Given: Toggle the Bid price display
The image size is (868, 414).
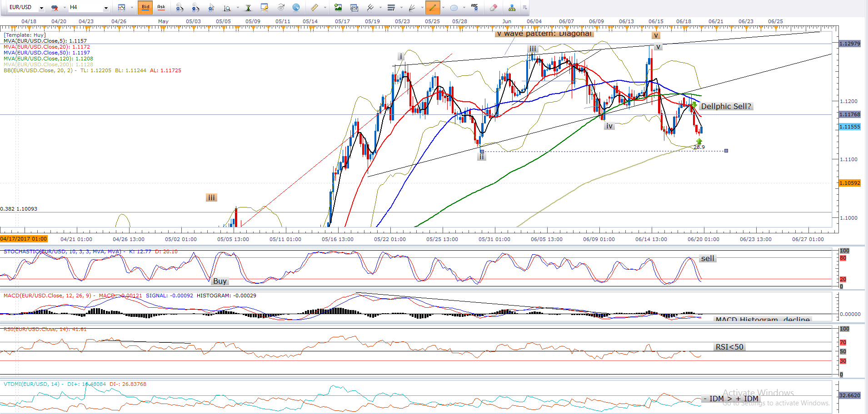Looking at the screenshot, I should tap(145, 7).
